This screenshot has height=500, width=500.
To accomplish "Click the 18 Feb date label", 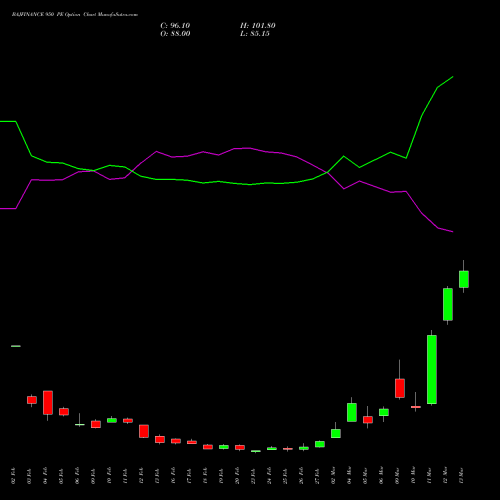I will coord(205,476).
